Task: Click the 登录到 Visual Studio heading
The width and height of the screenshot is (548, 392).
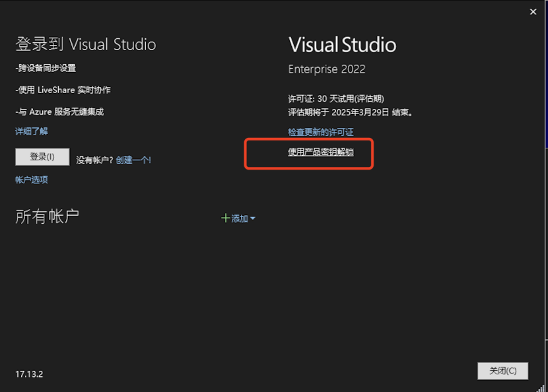Action: tap(85, 44)
